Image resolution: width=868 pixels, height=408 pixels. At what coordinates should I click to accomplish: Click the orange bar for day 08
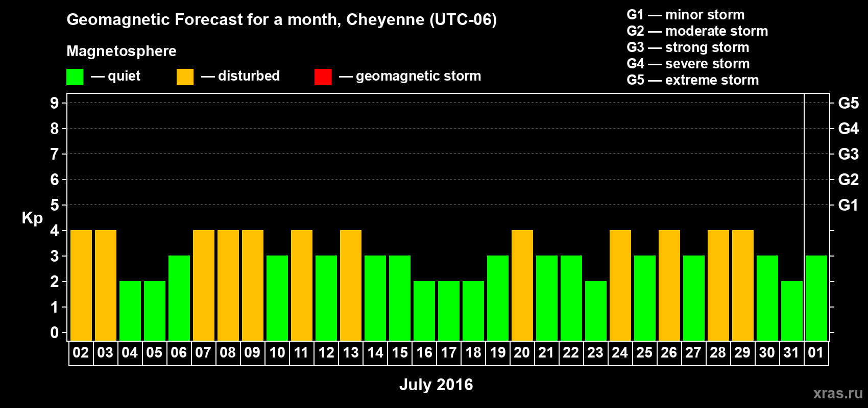228,285
